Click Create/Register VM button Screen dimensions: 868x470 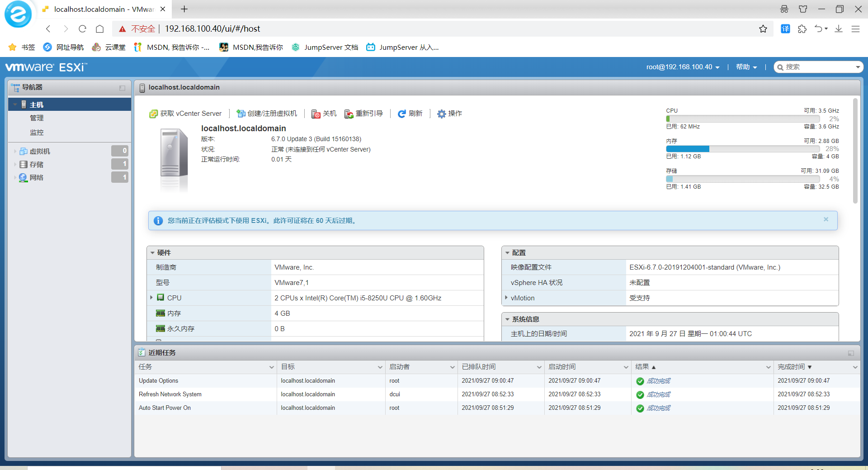coord(267,114)
